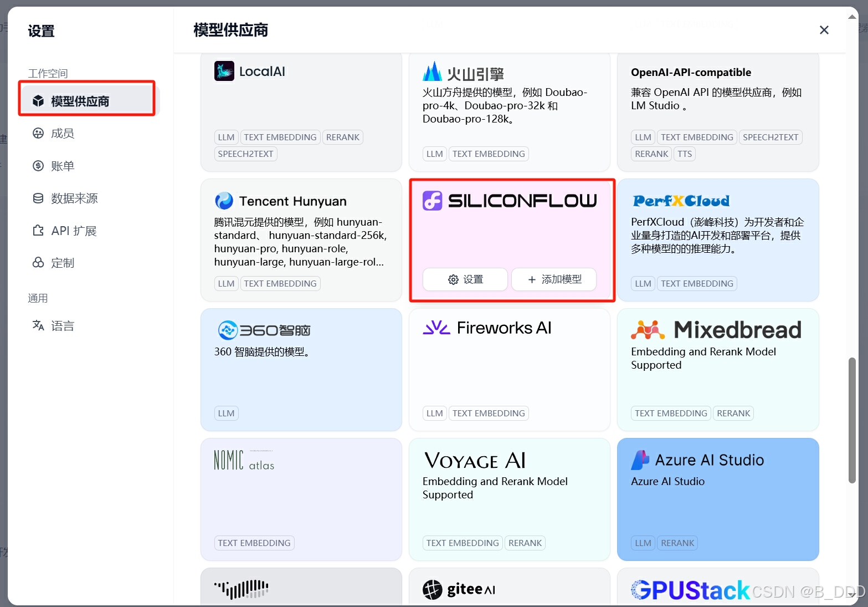The height and width of the screenshot is (607, 868).
Task: Click the plus icon in 添加模型 button
Action: [532, 279]
